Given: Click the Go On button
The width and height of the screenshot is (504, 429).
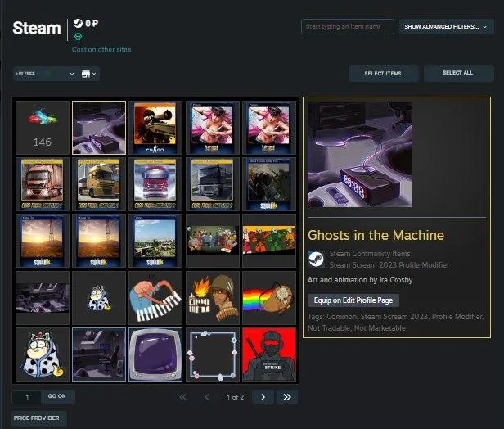Looking at the screenshot, I should point(57,396).
